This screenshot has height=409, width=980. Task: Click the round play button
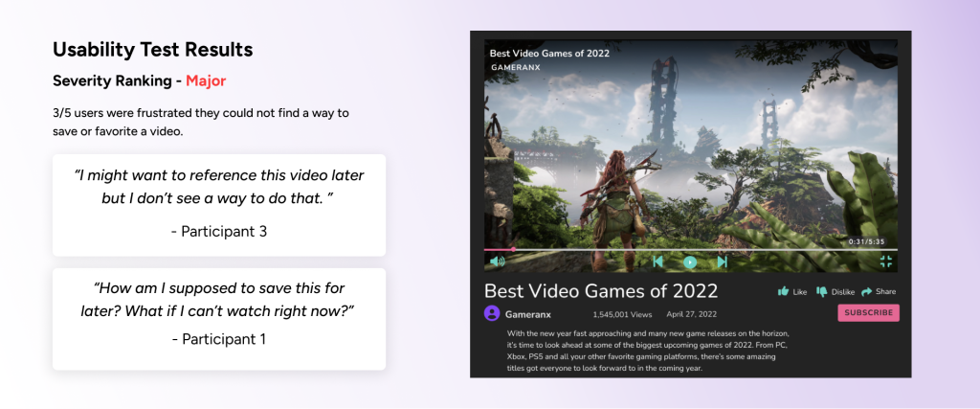click(690, 262)
